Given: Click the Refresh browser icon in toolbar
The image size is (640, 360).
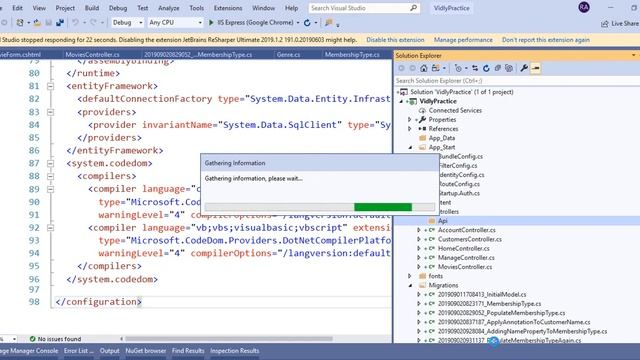Looking at the screenshot, I should pos(307,22).
